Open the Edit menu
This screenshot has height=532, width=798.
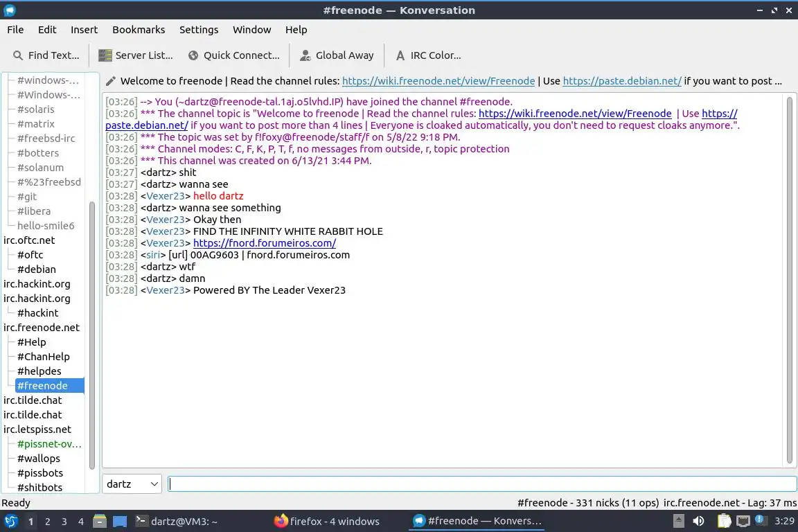pyautogui.click(x=47, y=30)
